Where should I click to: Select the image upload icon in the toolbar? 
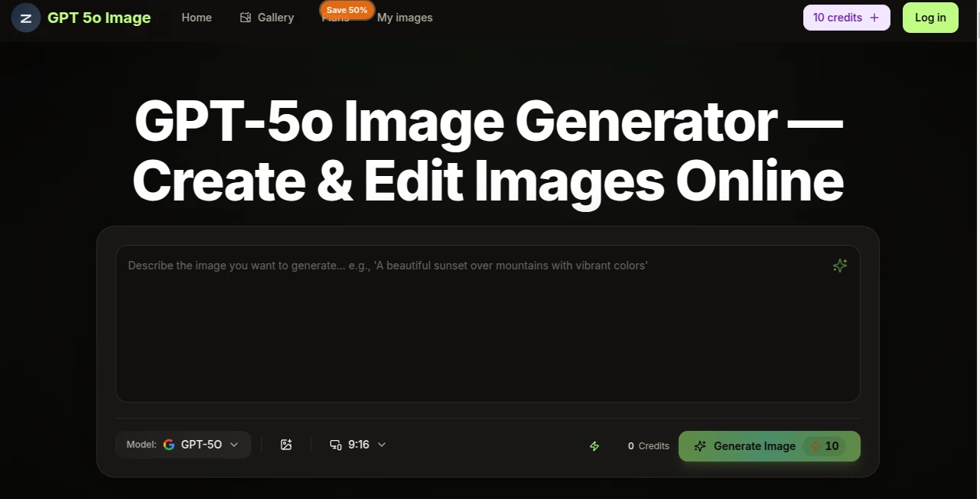pos(286,444)
